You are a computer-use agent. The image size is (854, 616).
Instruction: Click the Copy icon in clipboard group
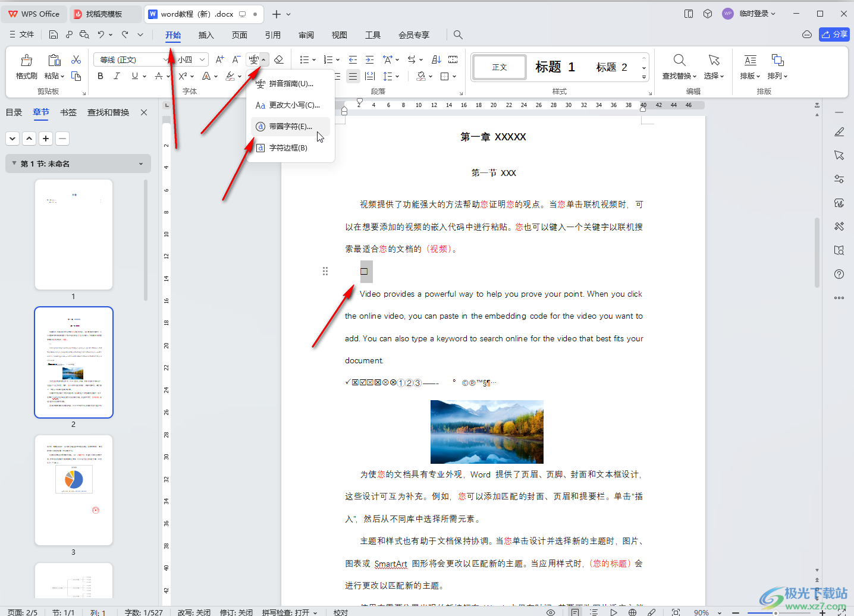pyautogui.click(x=76, y=76)
